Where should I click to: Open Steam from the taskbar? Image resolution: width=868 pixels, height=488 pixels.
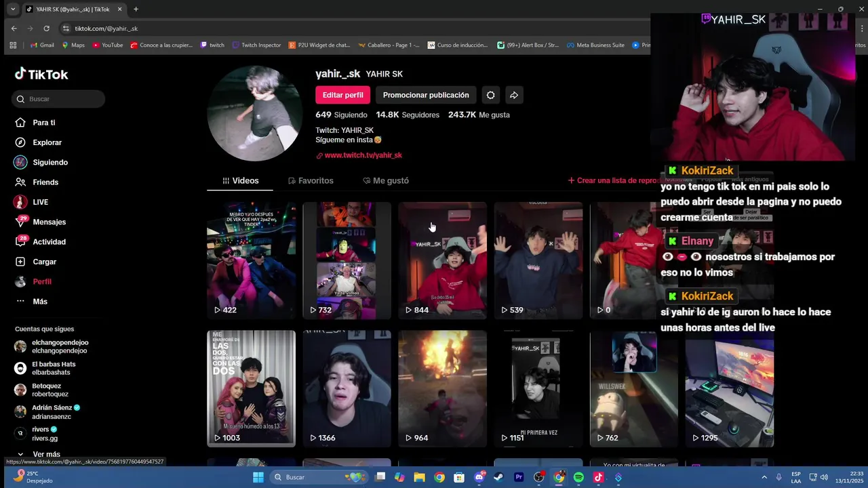(x=498, y=477)
